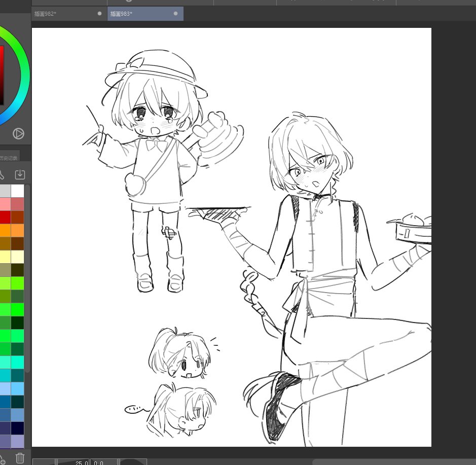
Task: Select the khaki color swatch
Action: (x=5, y=270)
